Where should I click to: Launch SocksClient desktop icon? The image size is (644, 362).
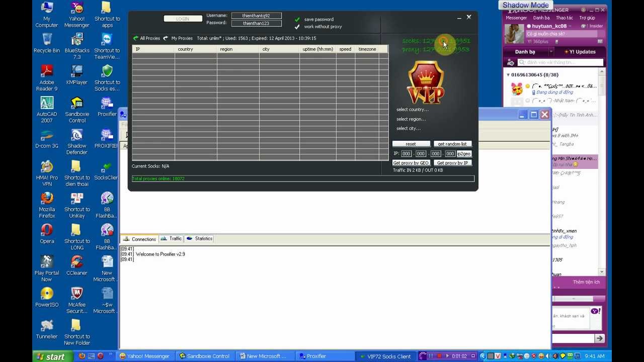(106, 170)
